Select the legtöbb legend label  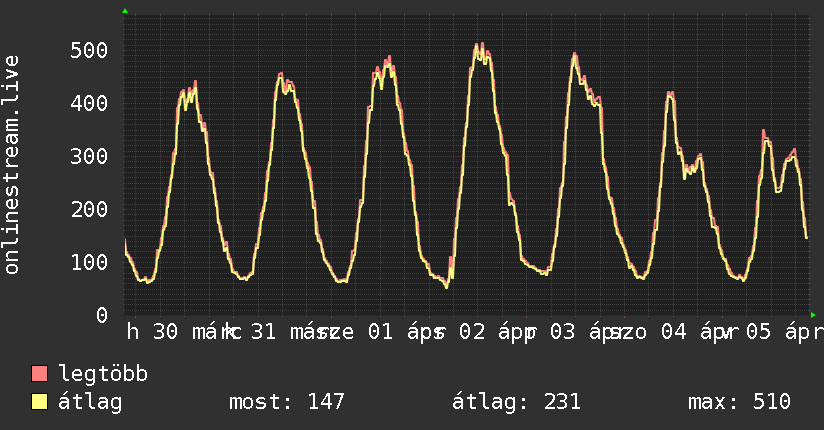[x=104, y=374]
